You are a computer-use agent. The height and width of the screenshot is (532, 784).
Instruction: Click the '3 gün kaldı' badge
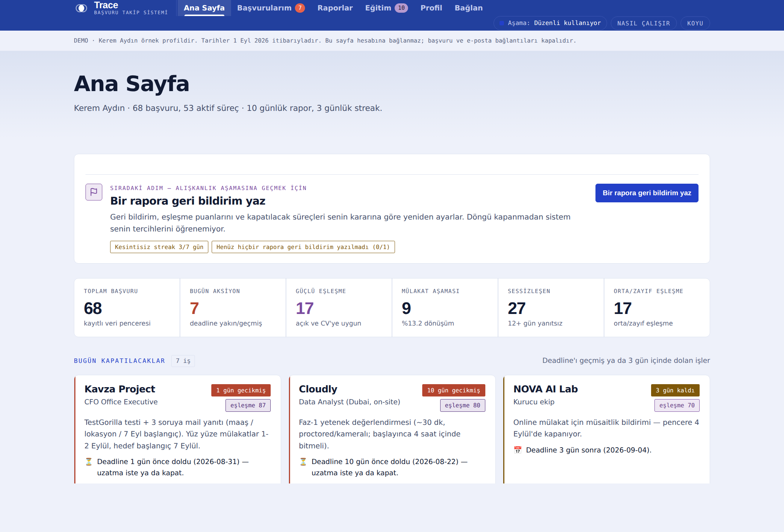coord(675,390)
